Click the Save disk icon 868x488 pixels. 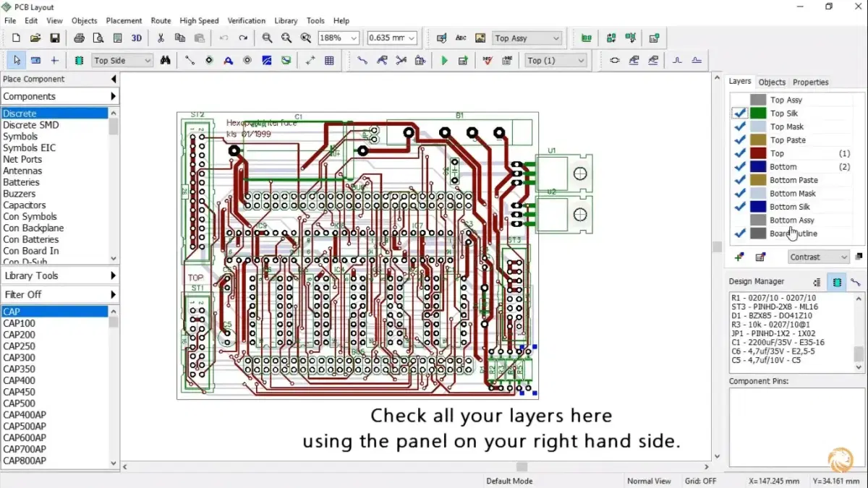click(54, 38)
